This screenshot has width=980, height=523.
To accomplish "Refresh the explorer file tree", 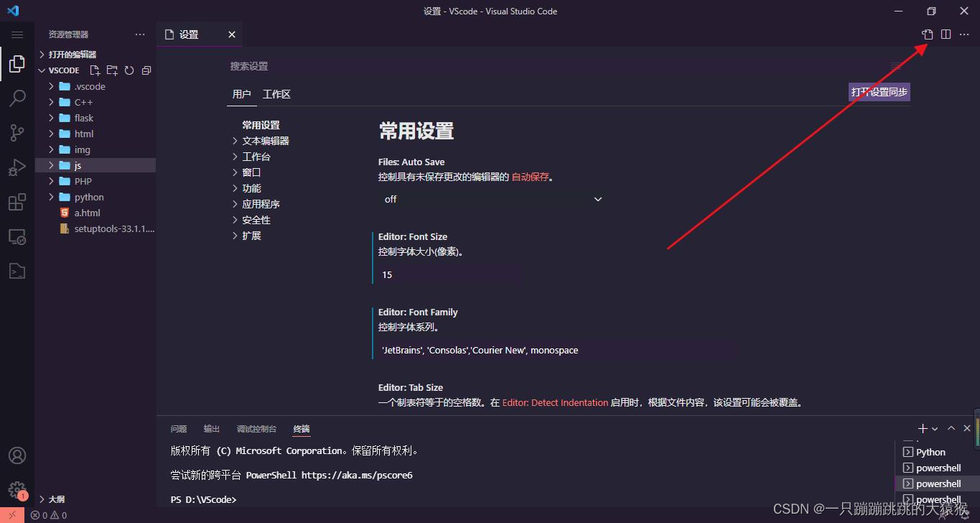I will tap(129, 70).
